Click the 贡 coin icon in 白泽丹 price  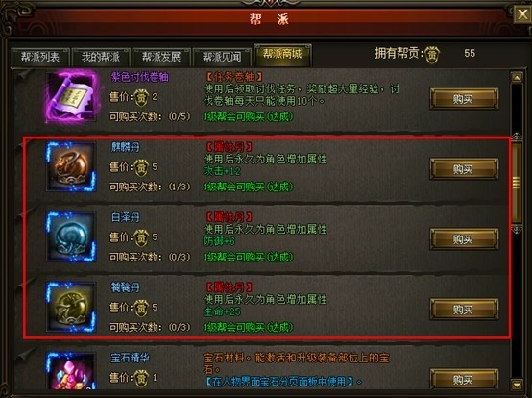pos(141,237)
